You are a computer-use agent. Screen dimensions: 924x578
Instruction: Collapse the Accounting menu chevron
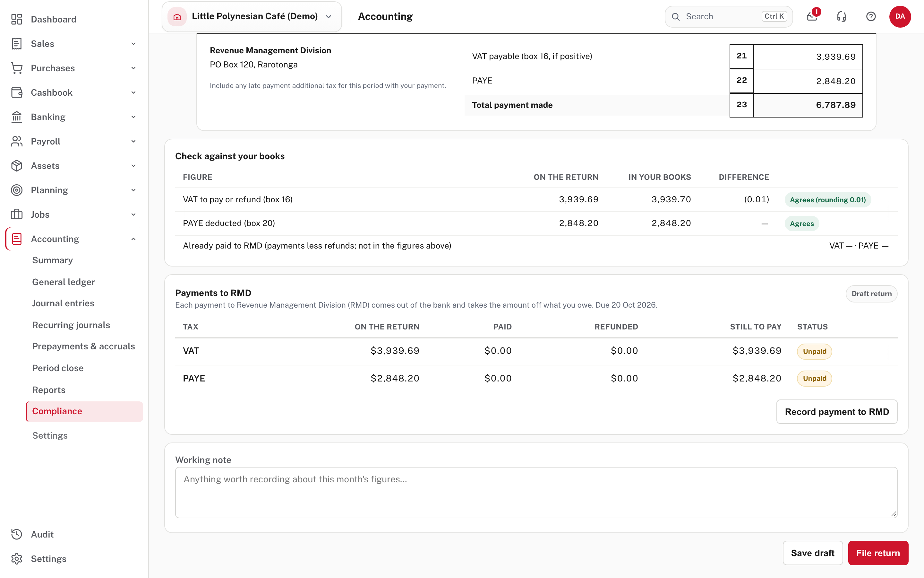(133, 239)
